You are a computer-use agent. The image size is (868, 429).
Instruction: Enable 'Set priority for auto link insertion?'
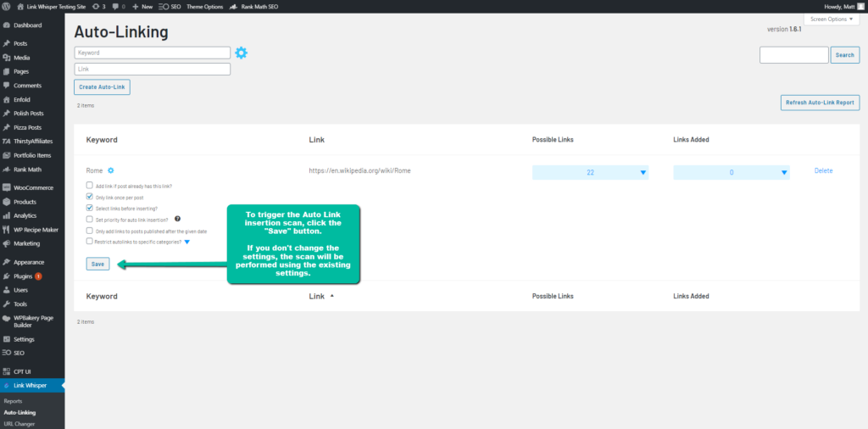(x=90, y=220)
